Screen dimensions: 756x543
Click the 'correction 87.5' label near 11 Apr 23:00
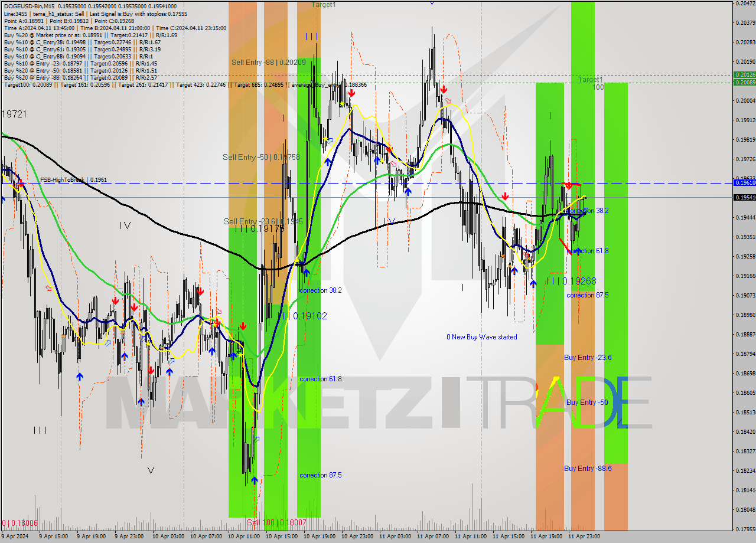coord(588,295)
